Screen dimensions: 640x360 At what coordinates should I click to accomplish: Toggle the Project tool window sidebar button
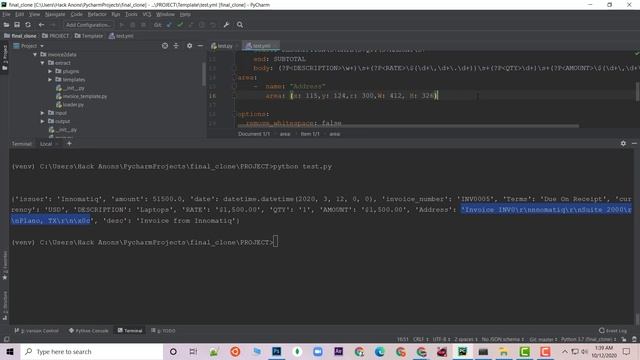[5, 57]
